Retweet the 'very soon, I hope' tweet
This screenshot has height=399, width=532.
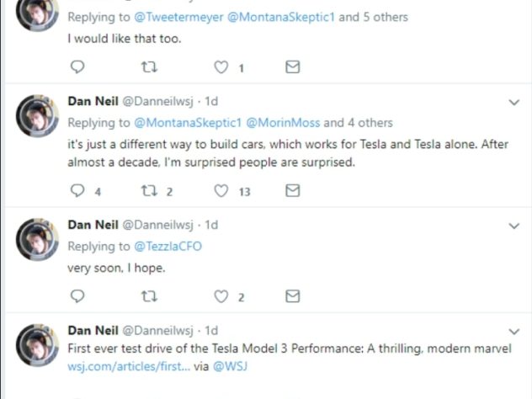149,296
